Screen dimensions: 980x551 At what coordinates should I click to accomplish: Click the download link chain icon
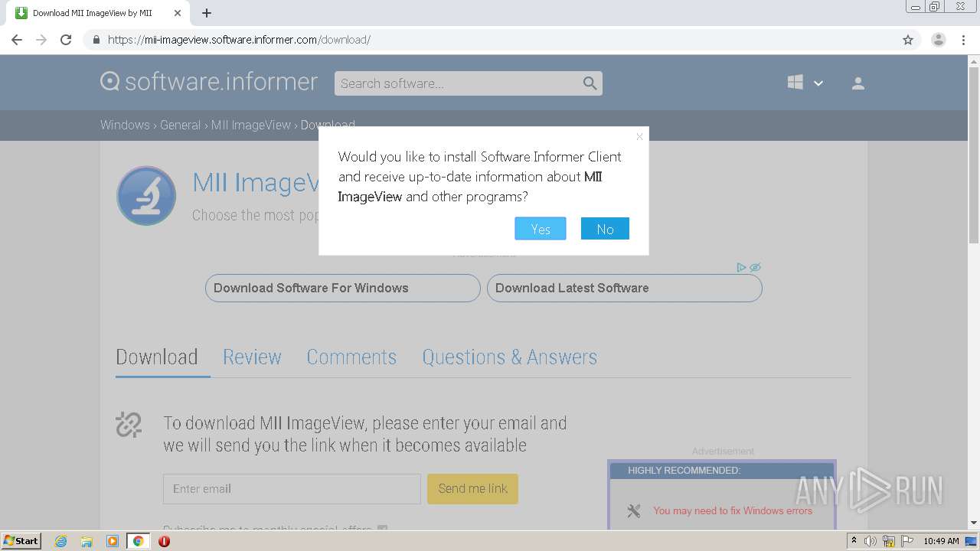click(x=129, y=425)
